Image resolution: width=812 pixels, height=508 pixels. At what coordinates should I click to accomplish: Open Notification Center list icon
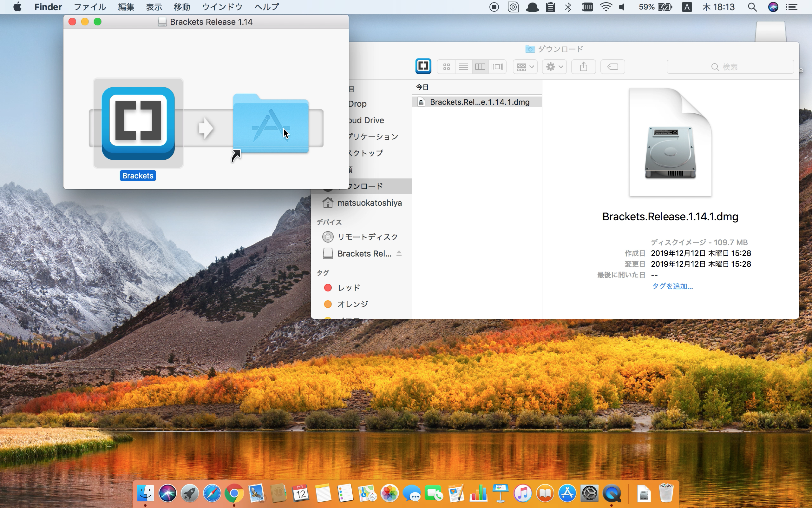coord(792,7)
